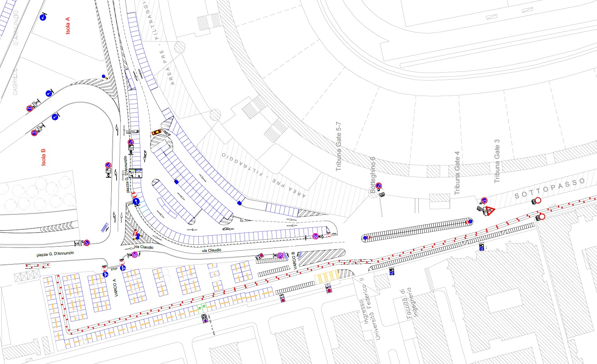Select the 'Tribuna Gate 3' label
The image size is (597, 364).
(497, 161)
